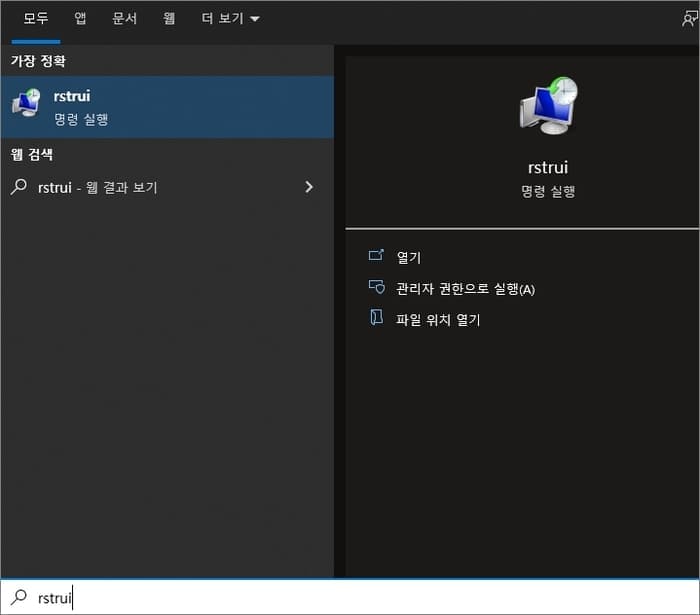This screenshot has height=615, width=700.
Task: Click 명령 실행 subtitle in preview pane
Action: (548, 191)
